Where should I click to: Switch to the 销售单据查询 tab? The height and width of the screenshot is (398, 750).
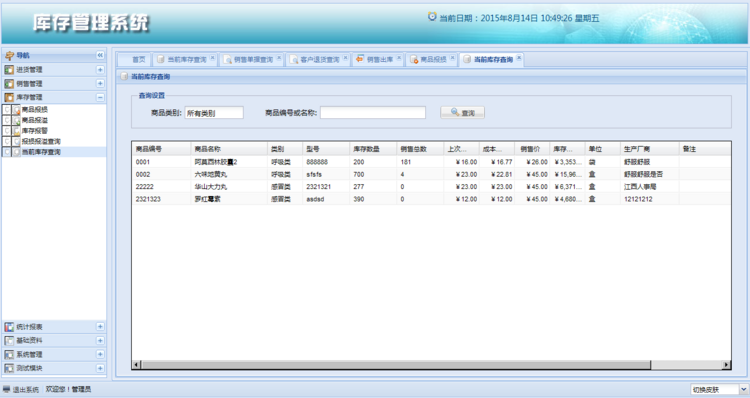253,60
